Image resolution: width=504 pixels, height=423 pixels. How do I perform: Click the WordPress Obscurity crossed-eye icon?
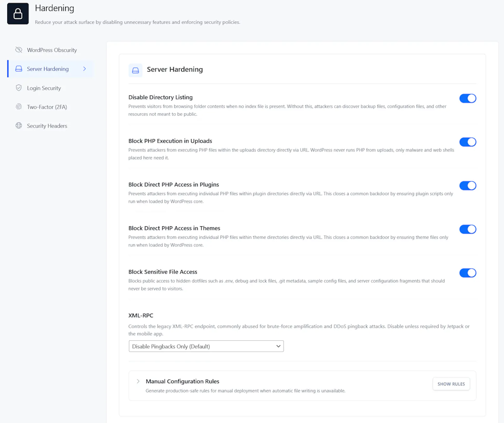click(x=19, y=50)
